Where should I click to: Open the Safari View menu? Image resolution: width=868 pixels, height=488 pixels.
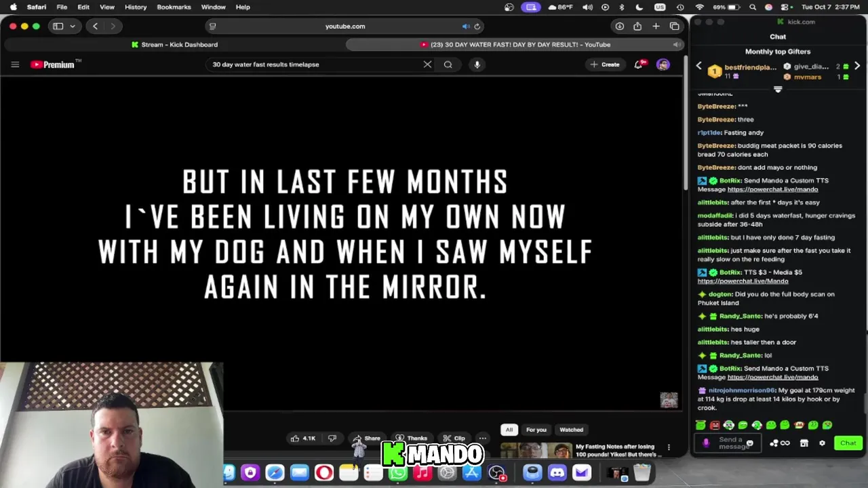click(107, 7)
